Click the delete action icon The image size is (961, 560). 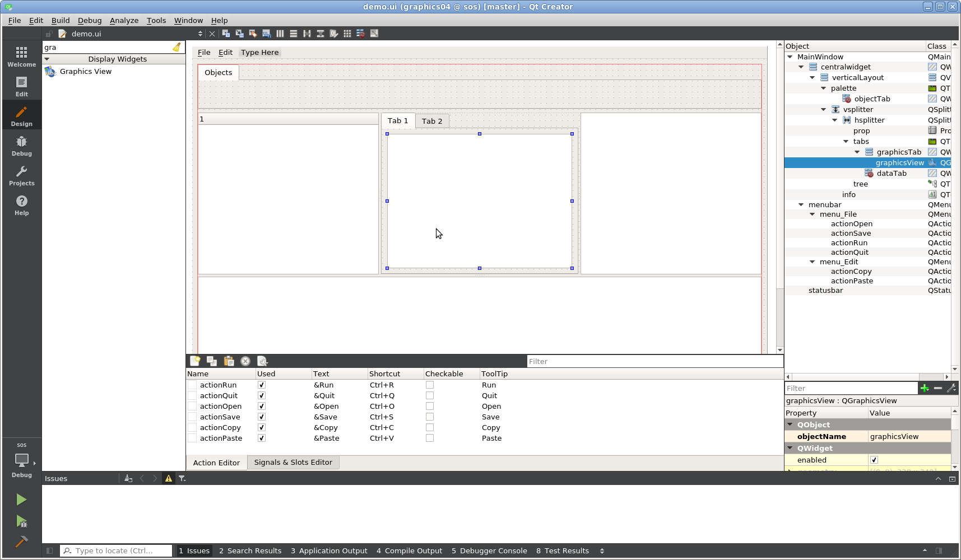pos(245,361)
